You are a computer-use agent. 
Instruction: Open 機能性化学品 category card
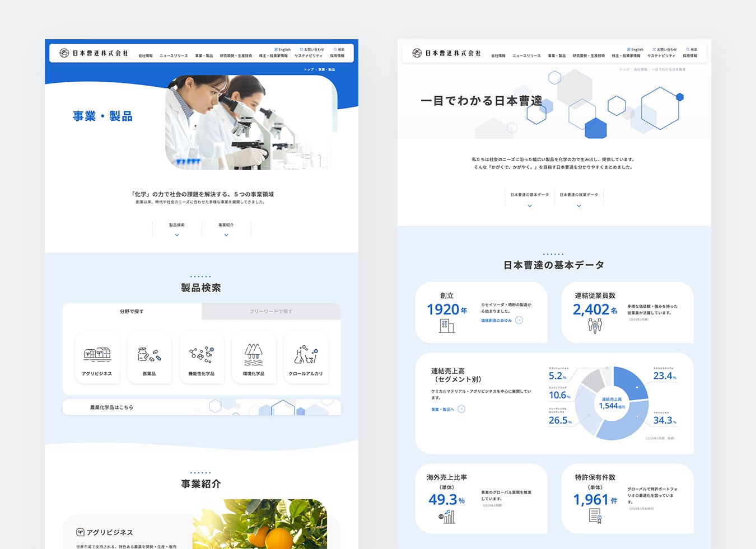pos(202,358)
